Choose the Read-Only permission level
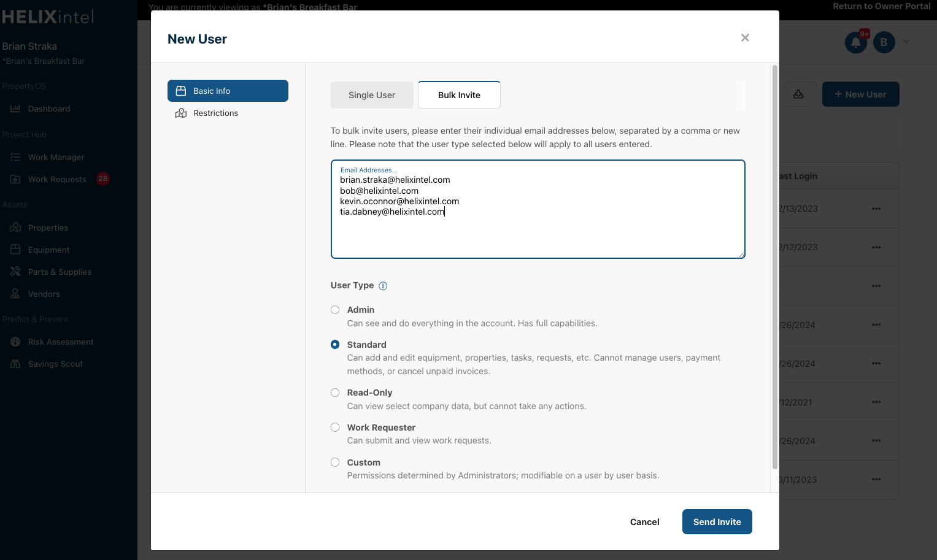 pos(335,393)
